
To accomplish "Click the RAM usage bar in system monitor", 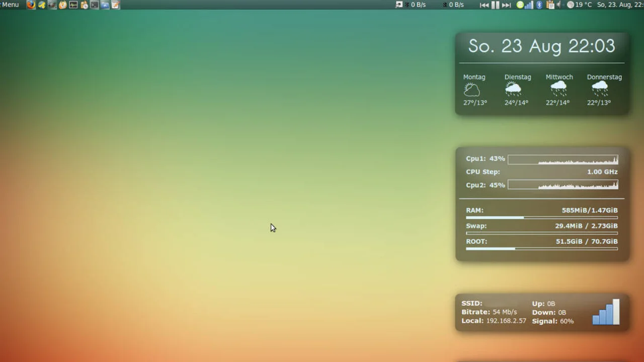I will tap(541, 217).
